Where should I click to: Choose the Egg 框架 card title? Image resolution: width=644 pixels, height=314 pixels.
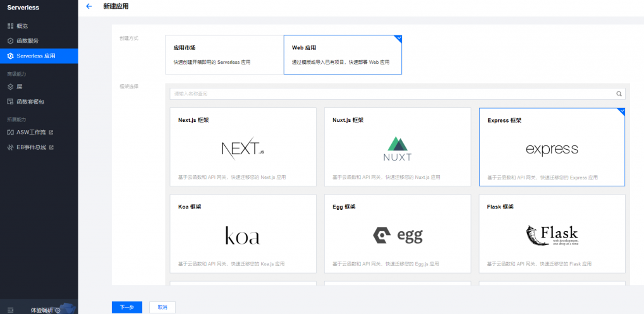(x=344, y=207)
